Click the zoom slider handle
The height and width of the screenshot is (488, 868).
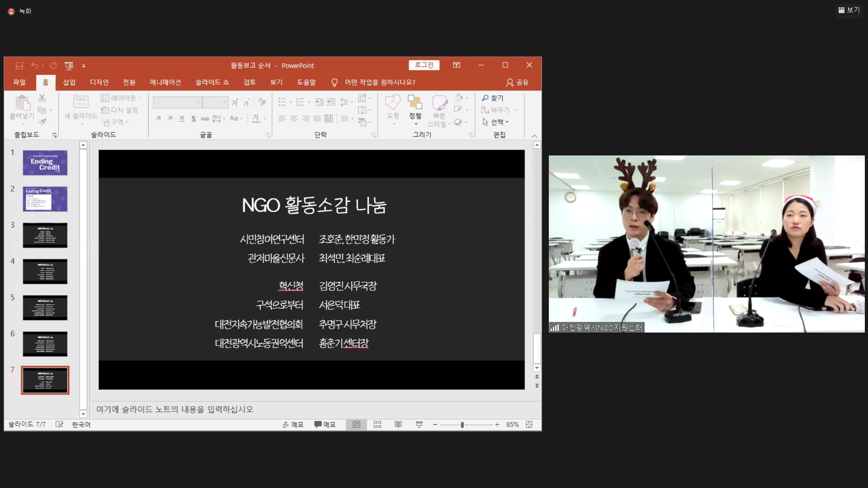[x=462, y=425]
